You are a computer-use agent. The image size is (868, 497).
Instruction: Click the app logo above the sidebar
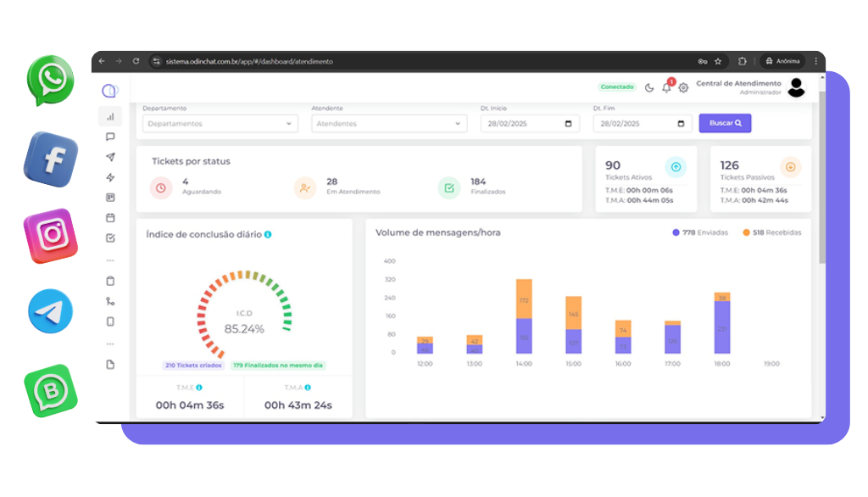pyautogui.click(x=109, y=90)
